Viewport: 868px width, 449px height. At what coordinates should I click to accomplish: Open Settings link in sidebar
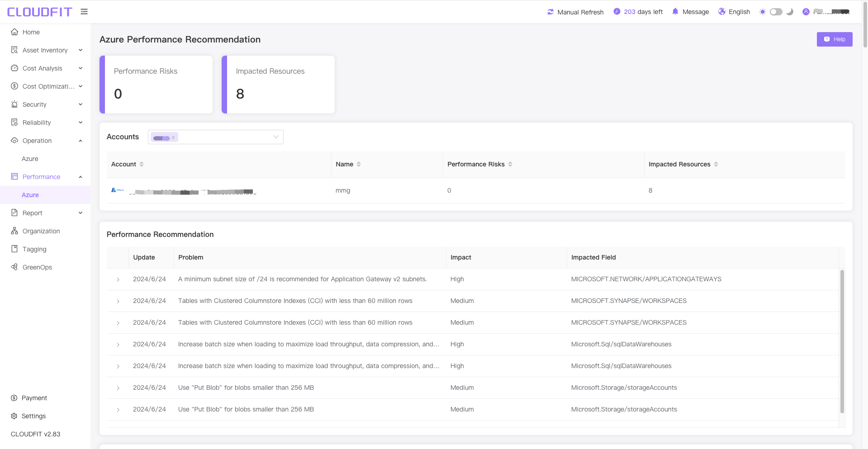(34, 416)
